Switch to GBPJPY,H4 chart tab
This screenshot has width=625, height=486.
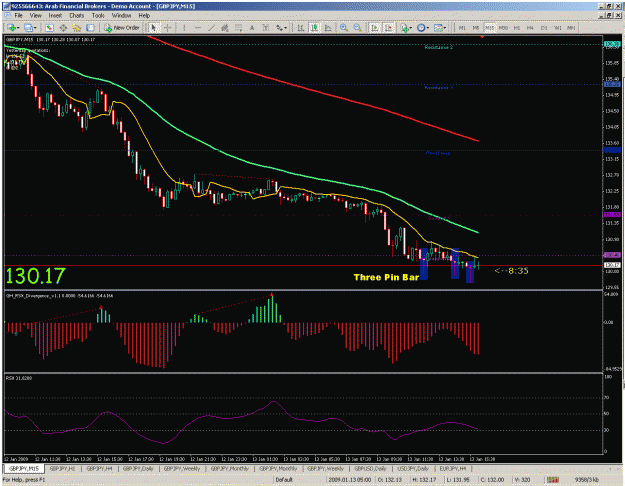click(x=99, y=468)
